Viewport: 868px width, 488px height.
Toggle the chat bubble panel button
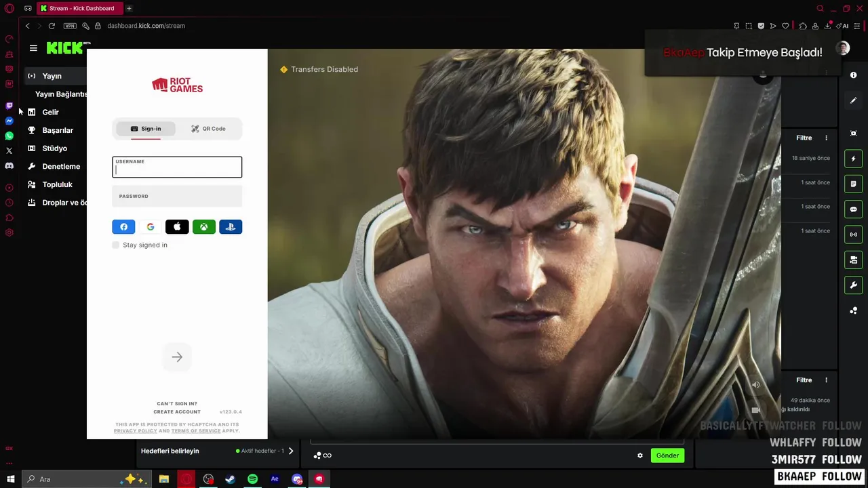[x=854, y=209]
